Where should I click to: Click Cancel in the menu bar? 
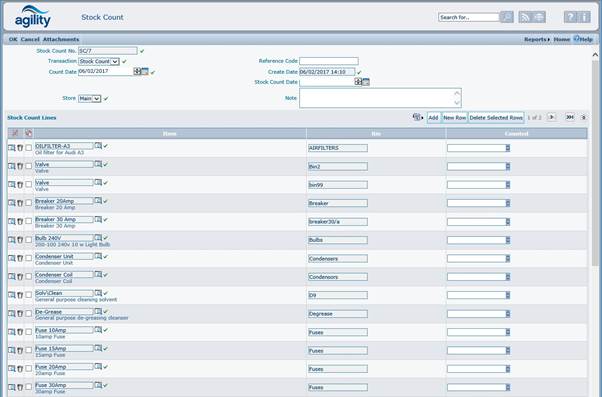[30, 40]
